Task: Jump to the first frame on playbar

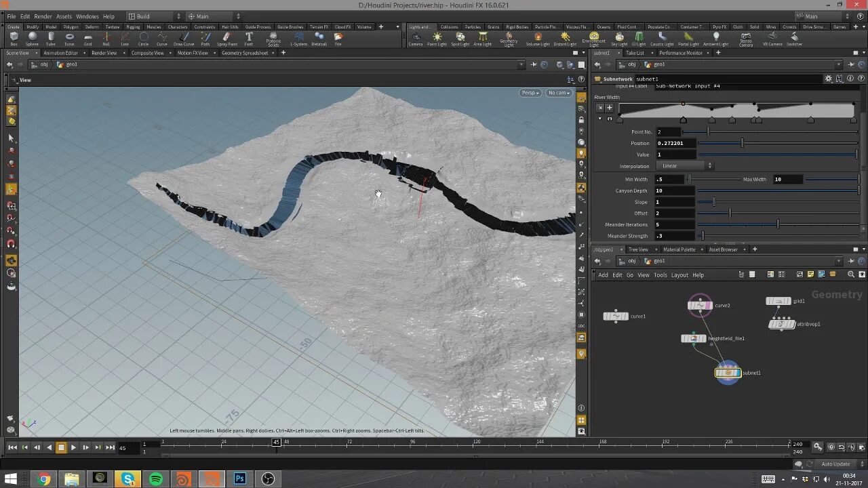Action: 12,447
